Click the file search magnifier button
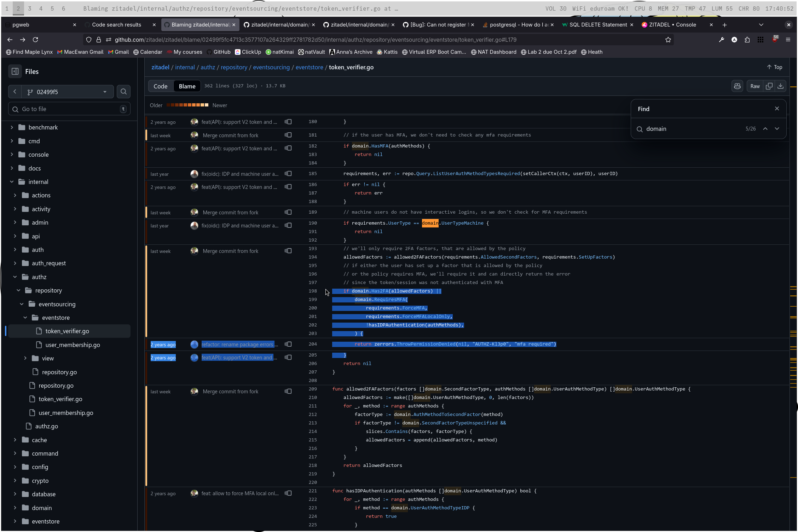Viewport: 798px width, 532px height. tap(123, 92)
